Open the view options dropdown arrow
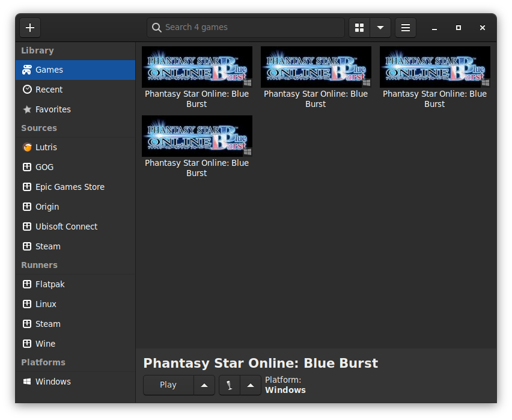This screenshot has width=512, height=420. 380,28
